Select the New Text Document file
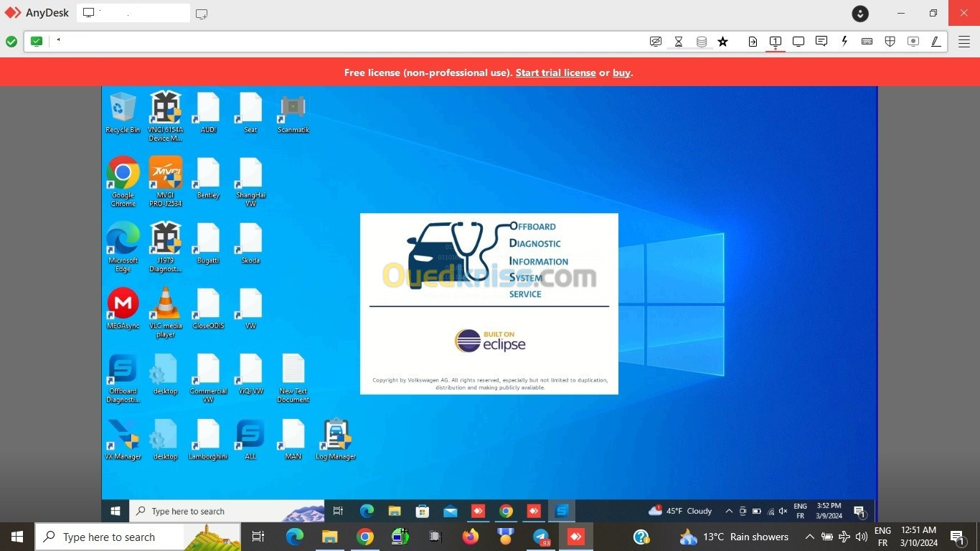 [x=293, y=377]
